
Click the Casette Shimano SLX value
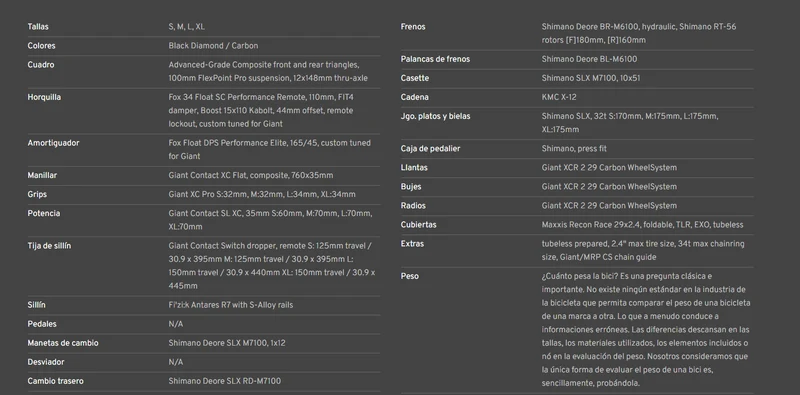pyautogui.click(x=591, y=78)
